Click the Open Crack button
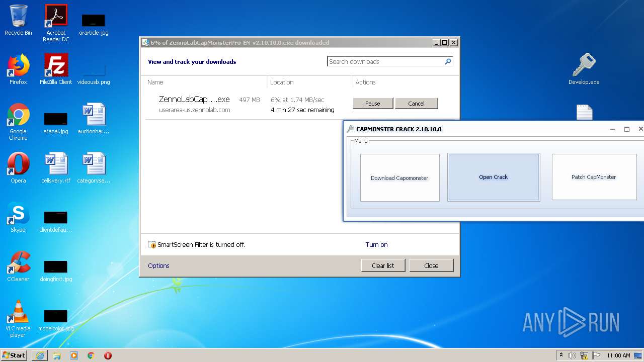 (494, 177)
